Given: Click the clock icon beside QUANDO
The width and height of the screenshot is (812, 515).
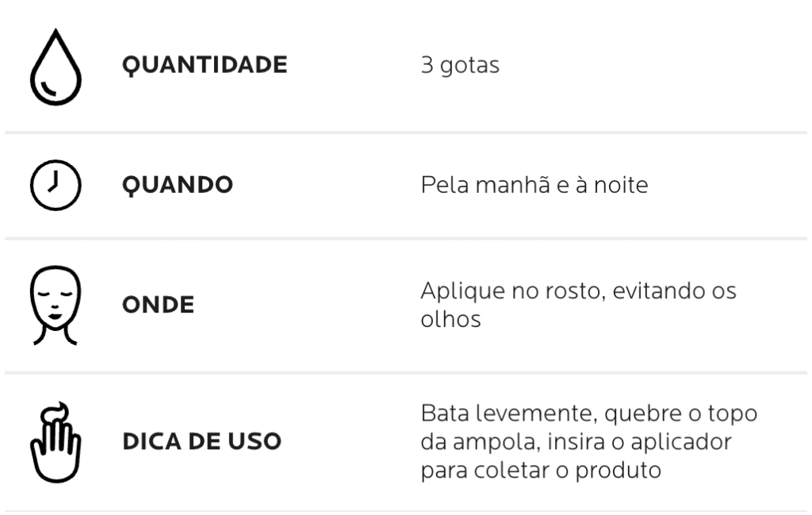Looking at the screenshot, I should click(49, 186).
